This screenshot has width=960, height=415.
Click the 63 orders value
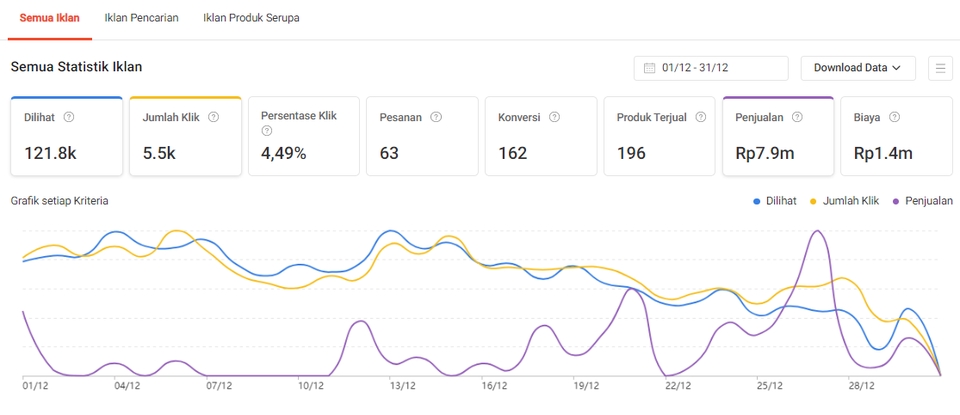[x=389, y=153]
